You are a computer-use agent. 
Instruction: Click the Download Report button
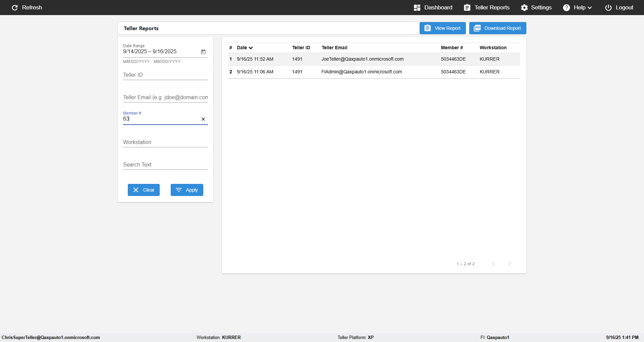point(498,28)
